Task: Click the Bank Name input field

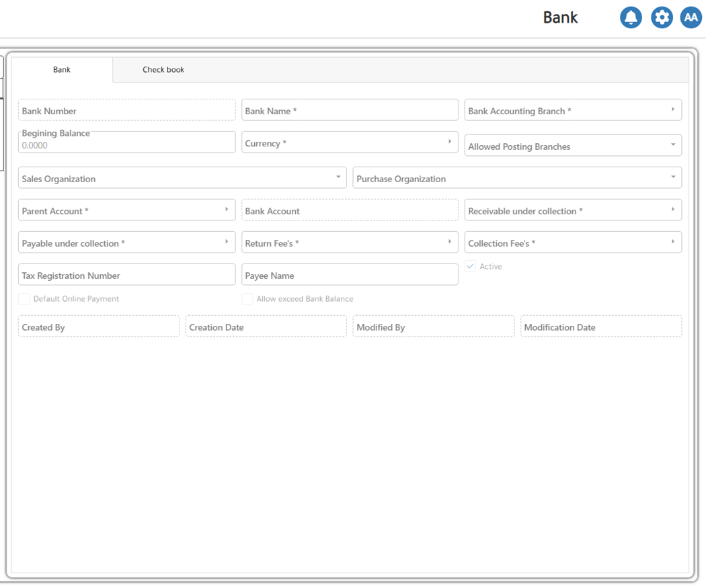Action: 350,111
